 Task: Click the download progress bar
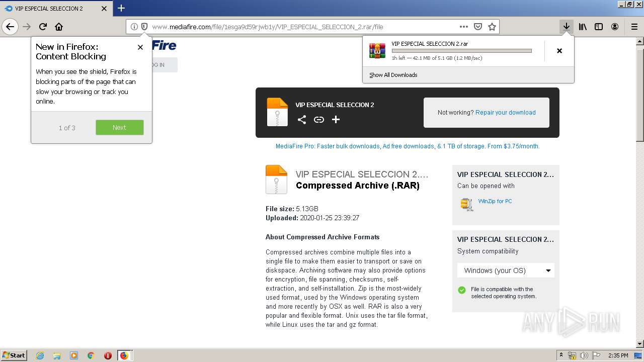(x=461, y=51)
